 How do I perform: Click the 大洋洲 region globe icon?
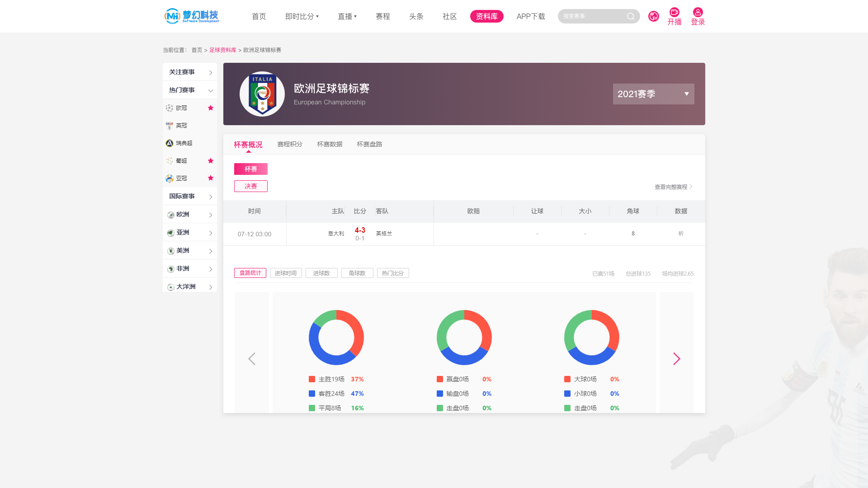[171, 287]
